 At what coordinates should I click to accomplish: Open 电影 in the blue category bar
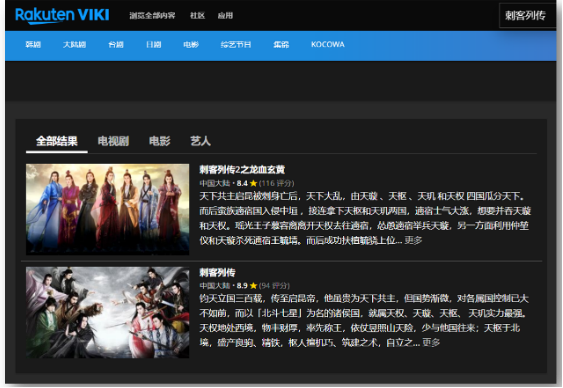click(x=191, y=45)
